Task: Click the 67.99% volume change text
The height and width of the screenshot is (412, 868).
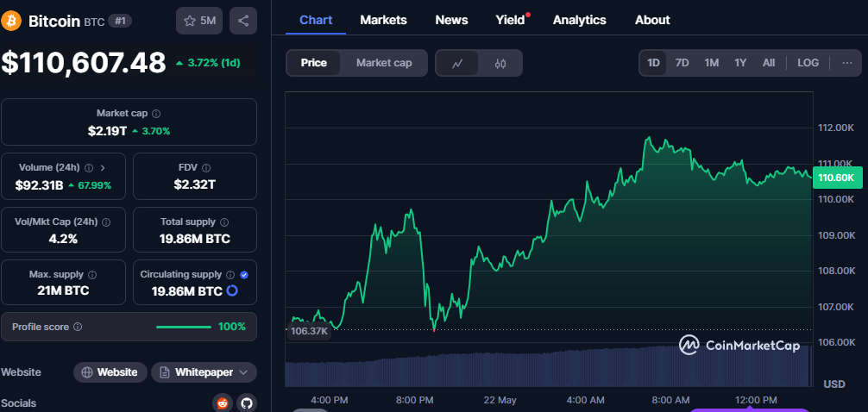Action: [x=93, y=186]
